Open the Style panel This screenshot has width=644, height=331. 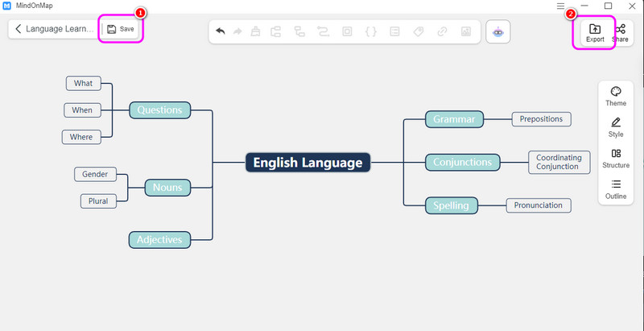(x=616, y=127)
